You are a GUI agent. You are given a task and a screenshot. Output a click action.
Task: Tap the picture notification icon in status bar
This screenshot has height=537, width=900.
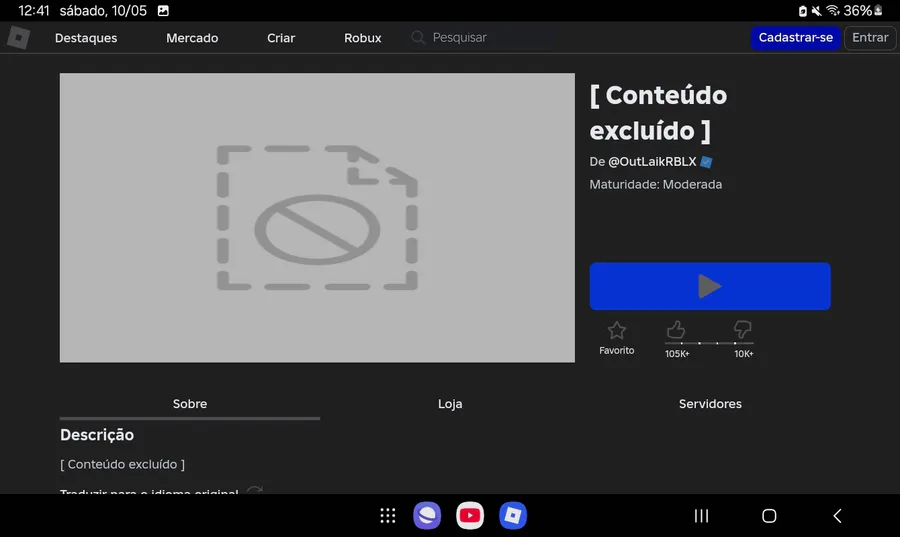pos(163,10)
